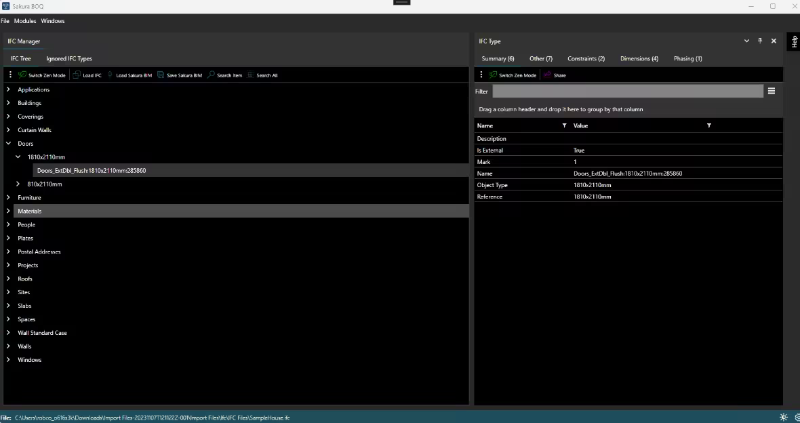This screenshot has width=800, height=423.
Task: Click the Search Item magnifier icon
Action: (x=211, y=75)
